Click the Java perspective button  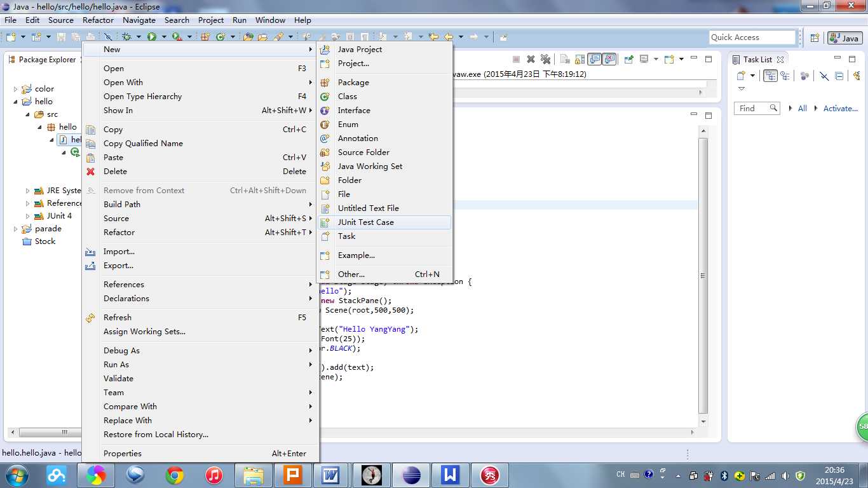tap(844, 37)
